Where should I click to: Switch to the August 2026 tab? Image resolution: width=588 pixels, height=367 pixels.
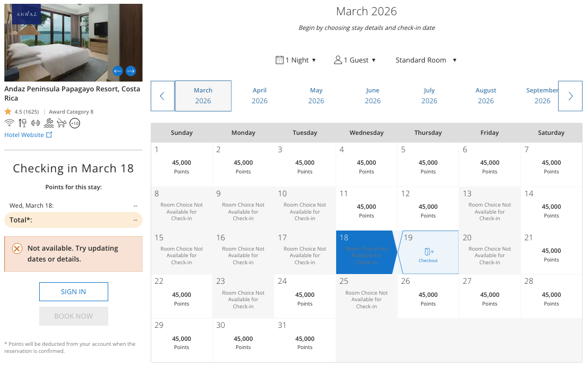486,96
